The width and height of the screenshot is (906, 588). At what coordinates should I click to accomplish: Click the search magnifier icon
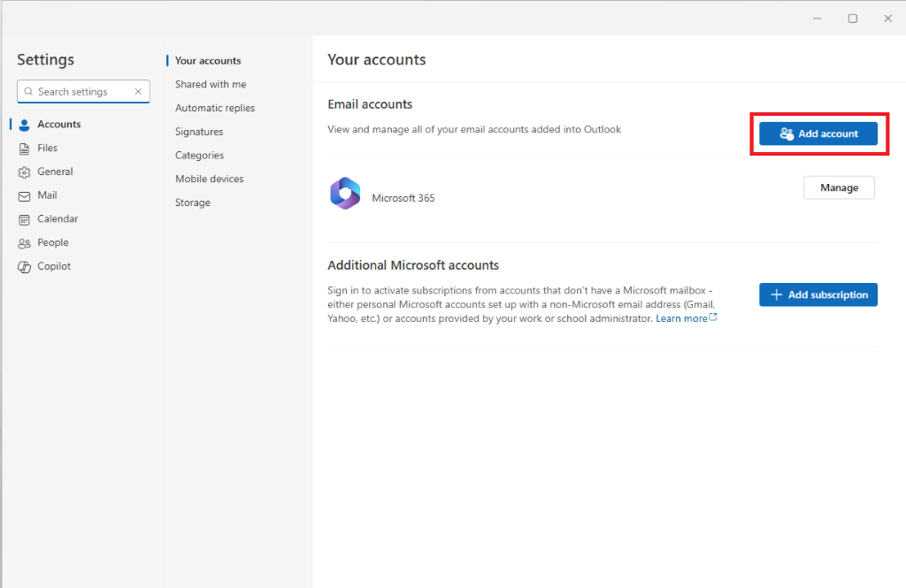28,91
